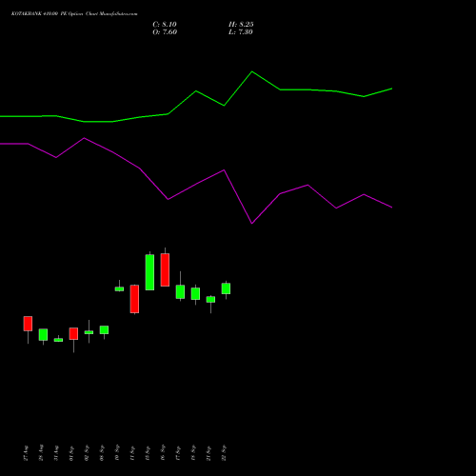Select the red candlestick above 27 Aug
This screenshot has height=476, width=476.
point(28,324)
